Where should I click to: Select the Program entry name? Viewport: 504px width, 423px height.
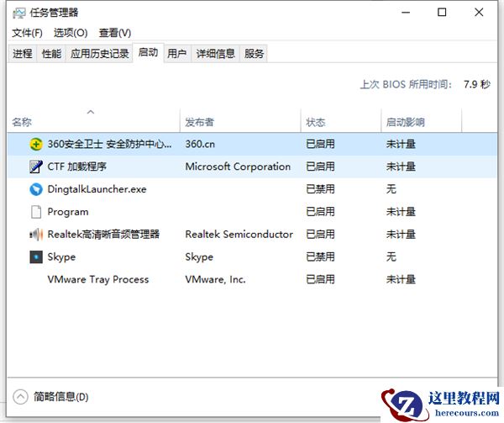68,212
